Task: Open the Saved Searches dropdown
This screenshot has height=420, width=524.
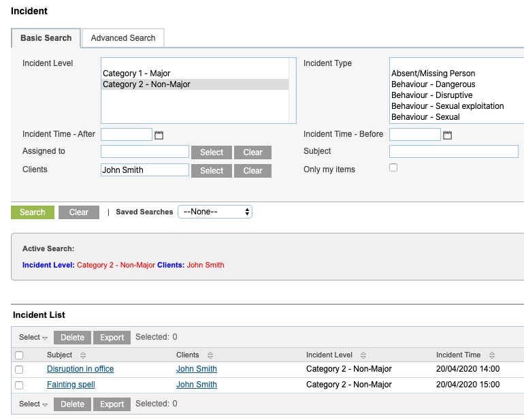Action: pyautogui.click(x=215, y=212)
